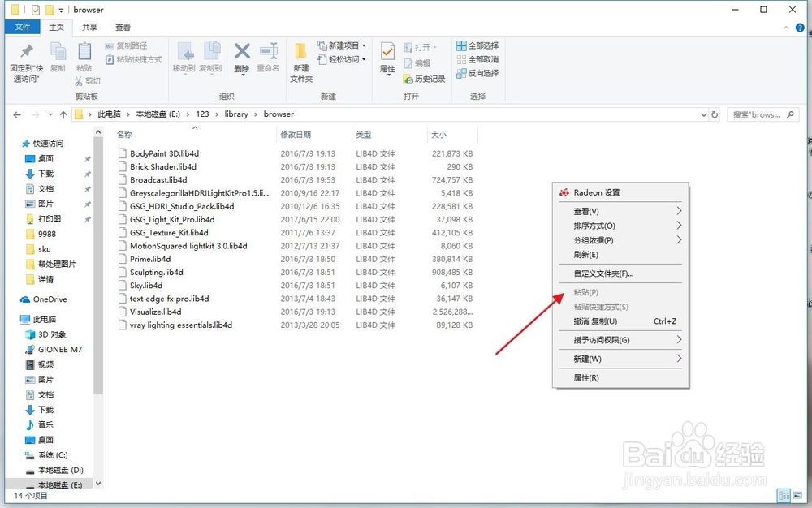Choose Undo Copy (U) entry
The width and height of the screenshot is (812, 508).
click(x=620, y=321)
